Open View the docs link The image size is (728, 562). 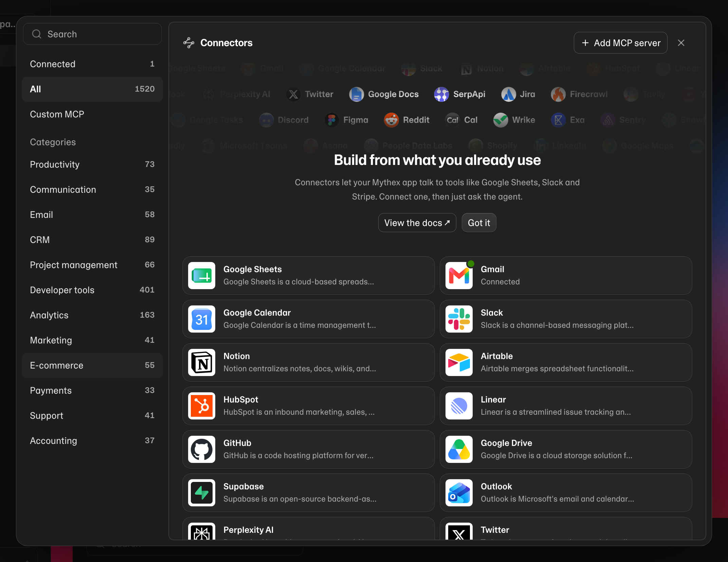coord(417,223)
